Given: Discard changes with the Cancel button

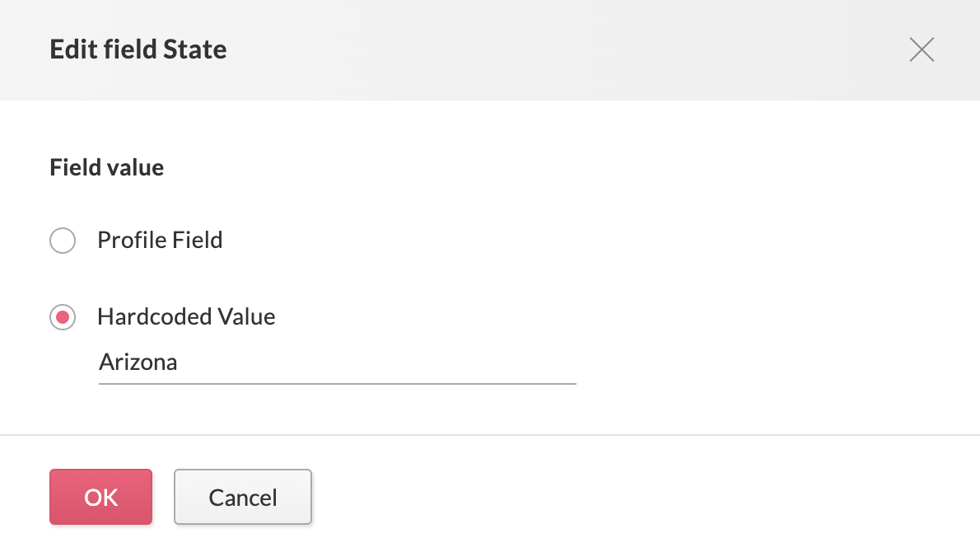Looking at the screenshot, I should [242, 497].
